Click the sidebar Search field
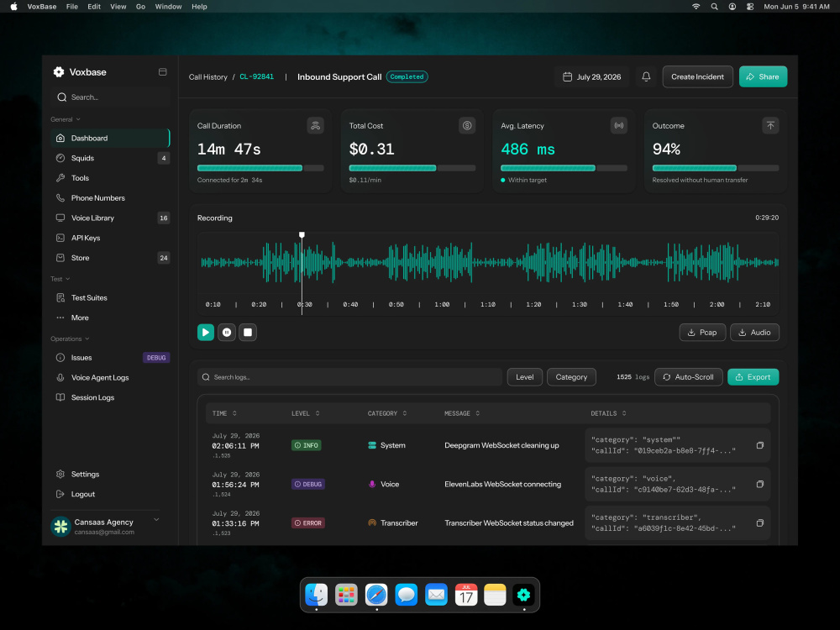This screenshot has height=630, width=840. tap(110, 97)
